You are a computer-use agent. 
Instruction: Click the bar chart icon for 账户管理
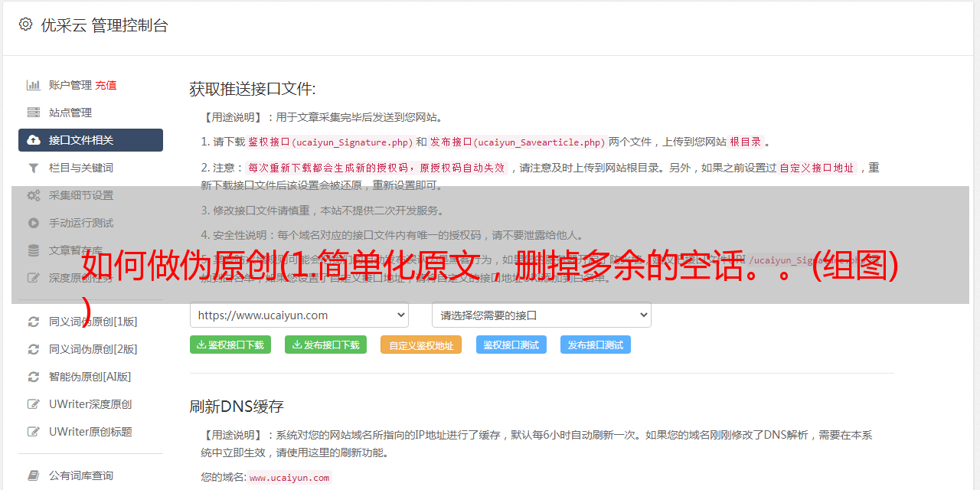[34, 85]
